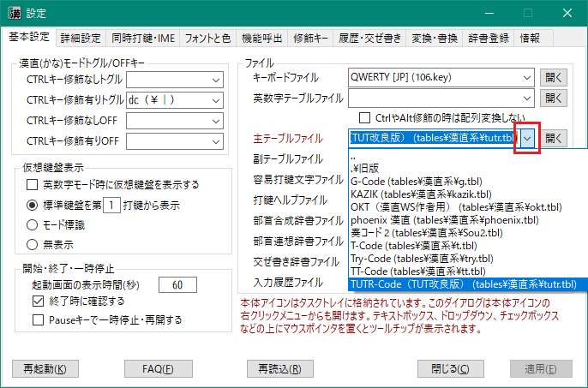The height and width of the screenshot is (388, 588).
Task: Select .¥旧版 folder in list
Action: point(468,169)
